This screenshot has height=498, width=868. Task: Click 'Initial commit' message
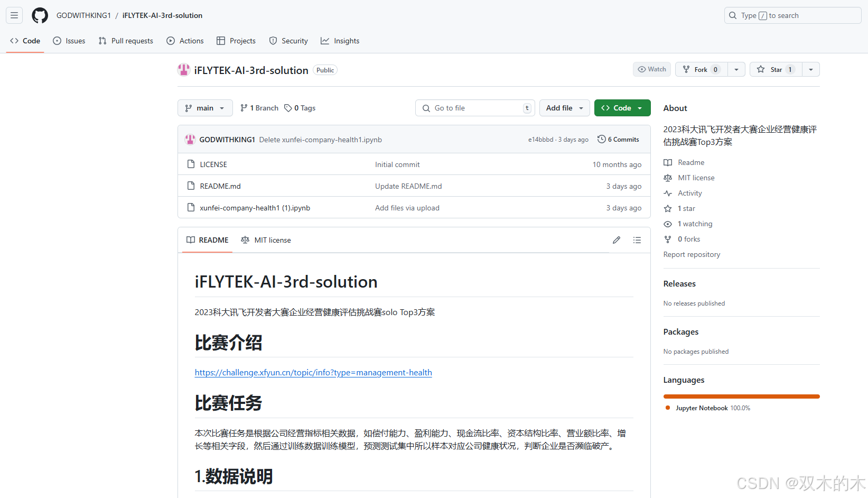coord(397,164)
